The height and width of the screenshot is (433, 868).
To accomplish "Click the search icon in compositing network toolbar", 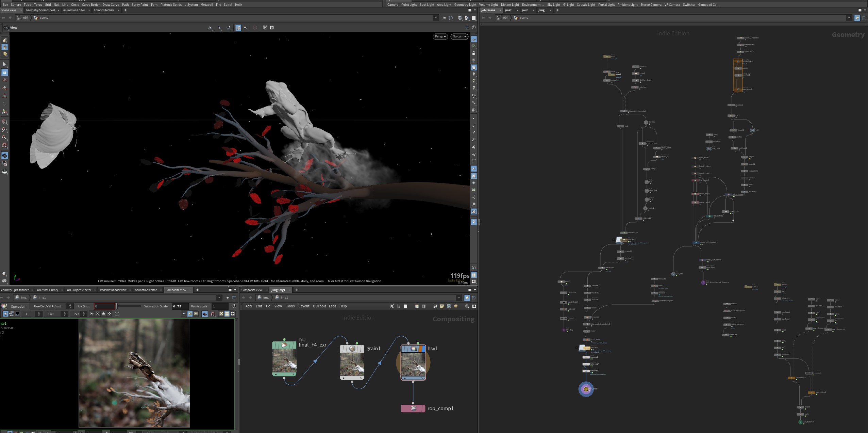I will [467, 306].
